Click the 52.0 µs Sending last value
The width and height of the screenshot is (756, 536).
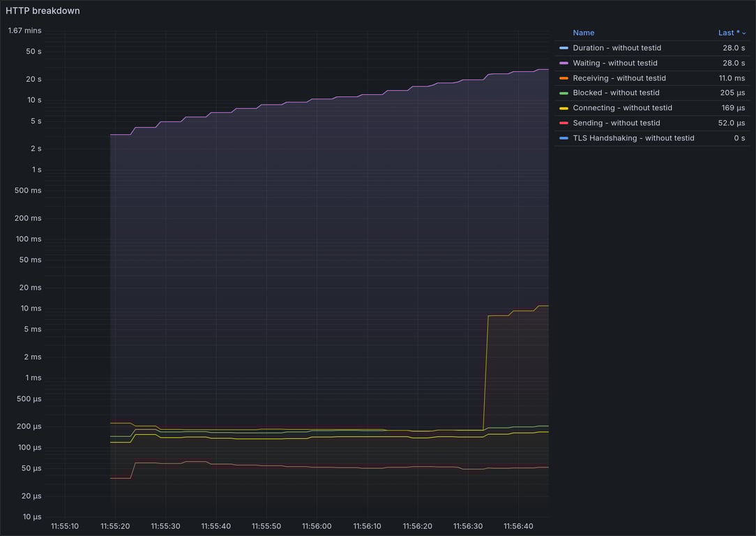[732, 123]
